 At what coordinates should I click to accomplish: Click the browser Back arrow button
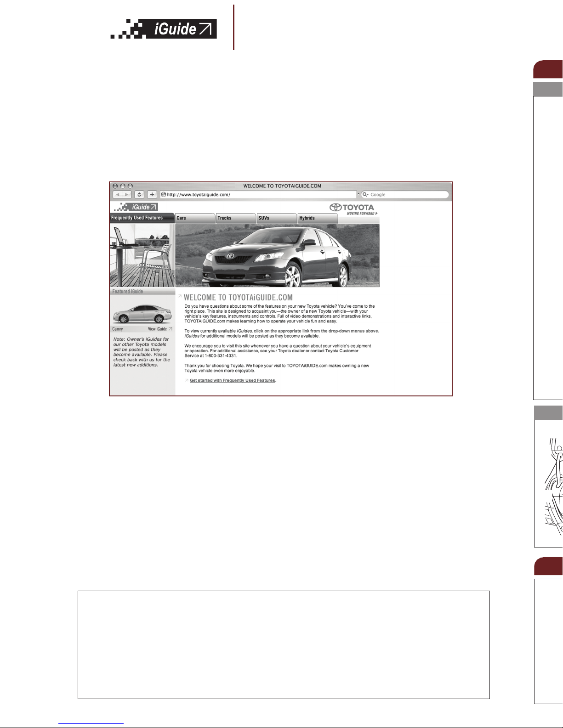click(x=118, y=195)
